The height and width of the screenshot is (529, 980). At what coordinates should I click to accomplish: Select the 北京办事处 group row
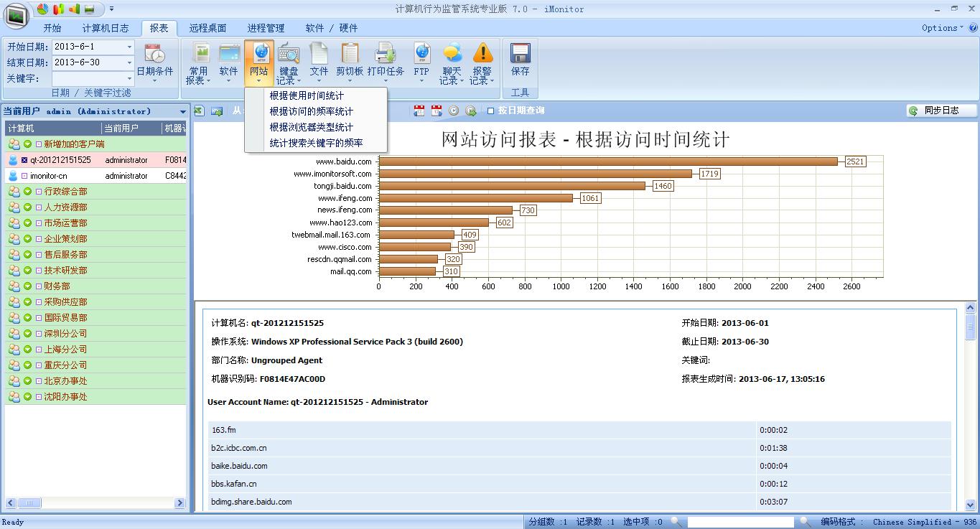point(95,381)
